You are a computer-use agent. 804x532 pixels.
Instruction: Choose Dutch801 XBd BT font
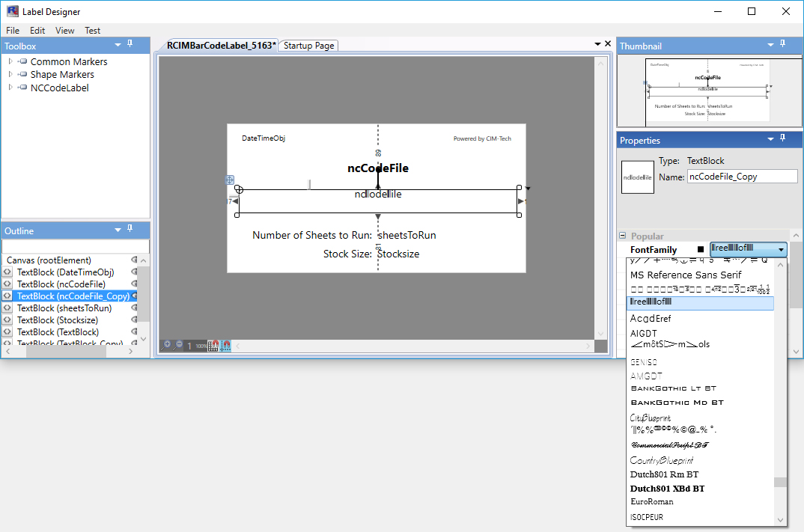pos(667,489)
